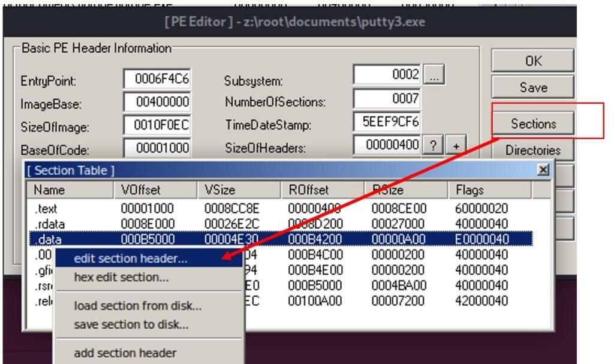Select the .data section name
This screenshot has width=614, height=364.
(48, 239)
